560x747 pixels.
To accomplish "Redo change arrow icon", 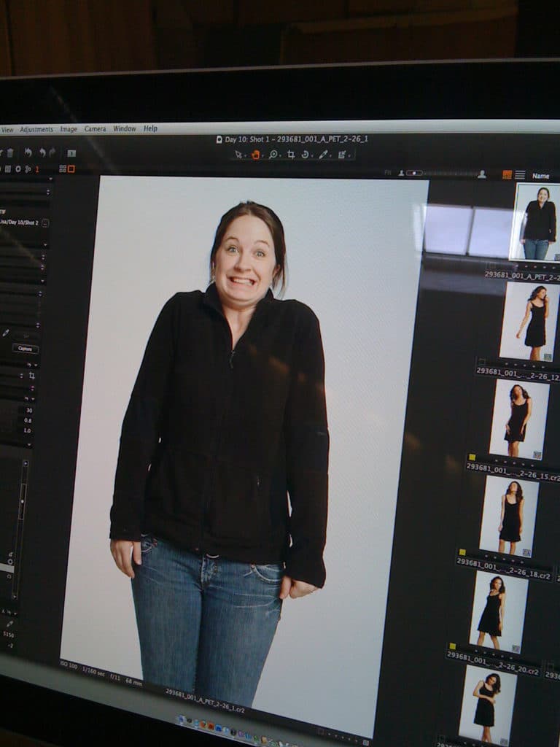I will click(x=52, y=152).
